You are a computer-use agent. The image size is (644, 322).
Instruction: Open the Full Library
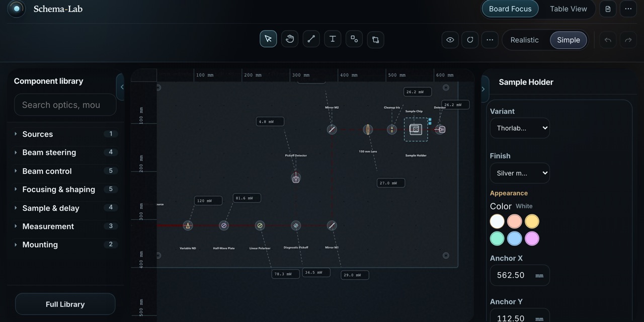[65, 304]
